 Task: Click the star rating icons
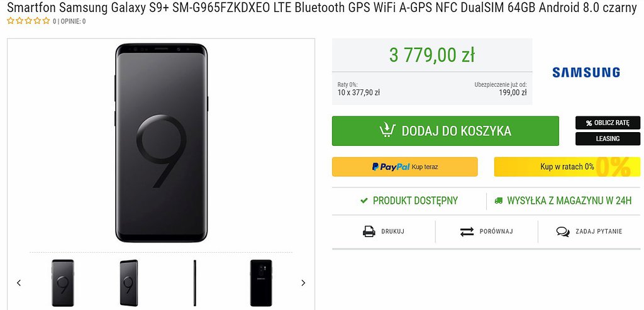click(28, 21)
